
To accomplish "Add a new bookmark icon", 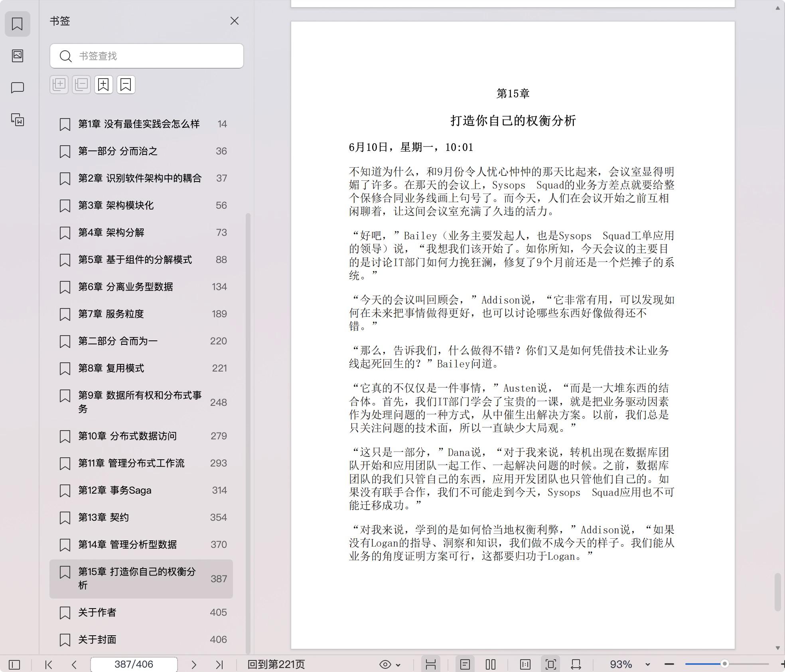I will [x=104, y=85].
